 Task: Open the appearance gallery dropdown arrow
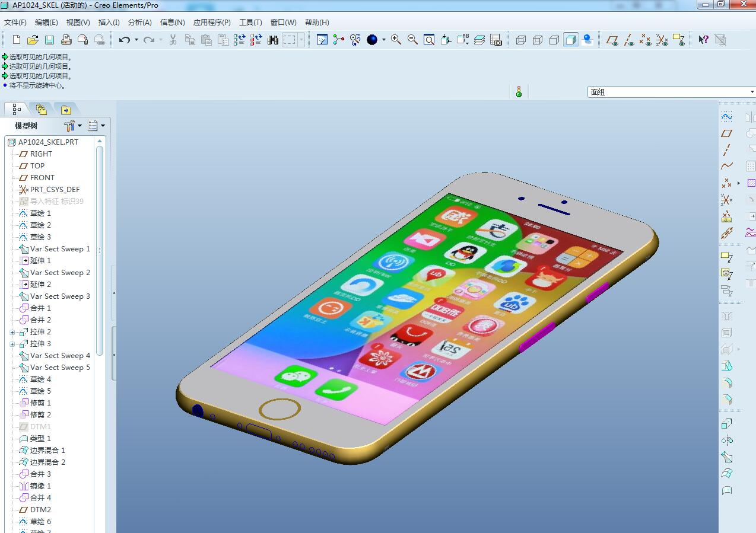click(383, 40)
